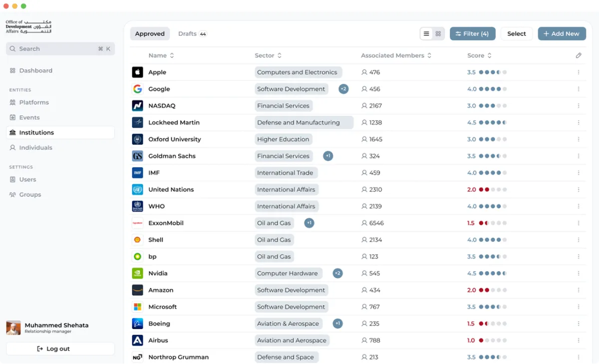Sort by Associated Members column
599x364 pixels.
(396, 55)
